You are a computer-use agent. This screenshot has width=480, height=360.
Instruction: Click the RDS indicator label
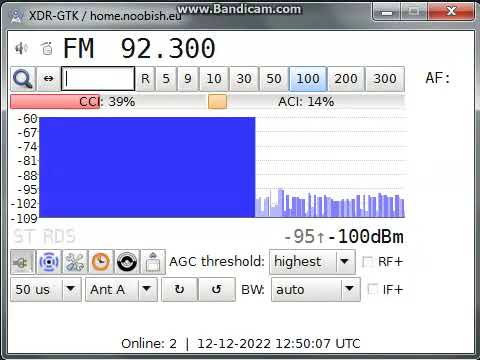tap(59, 237)
